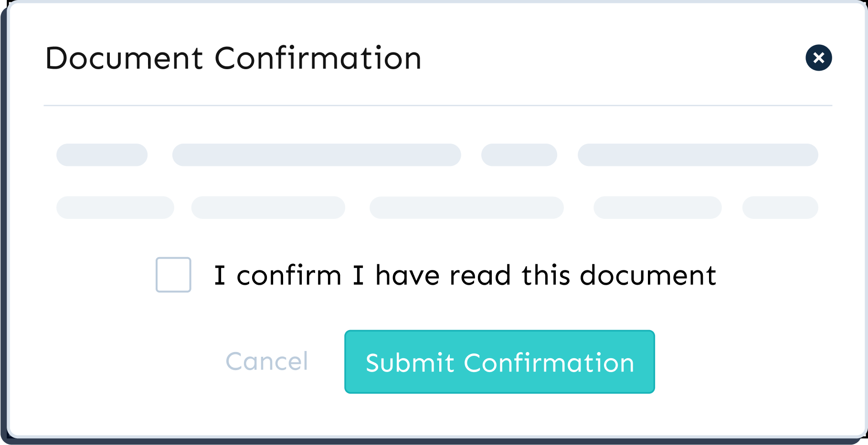Image resolution: width=868 pixels, height=445 pixels.
Task: Click the second placeholder in bottom row
Action: (x=268, y=207)
